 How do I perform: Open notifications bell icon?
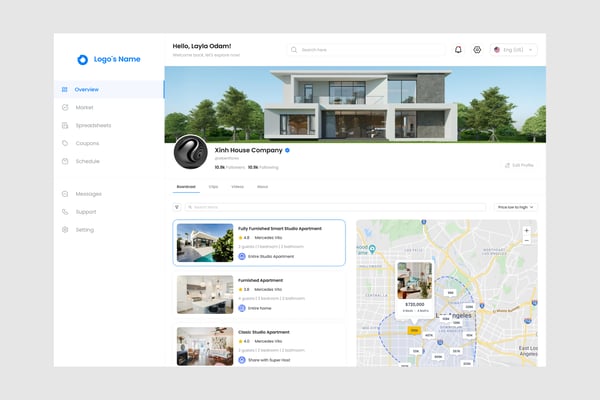[x=458, y=50]
